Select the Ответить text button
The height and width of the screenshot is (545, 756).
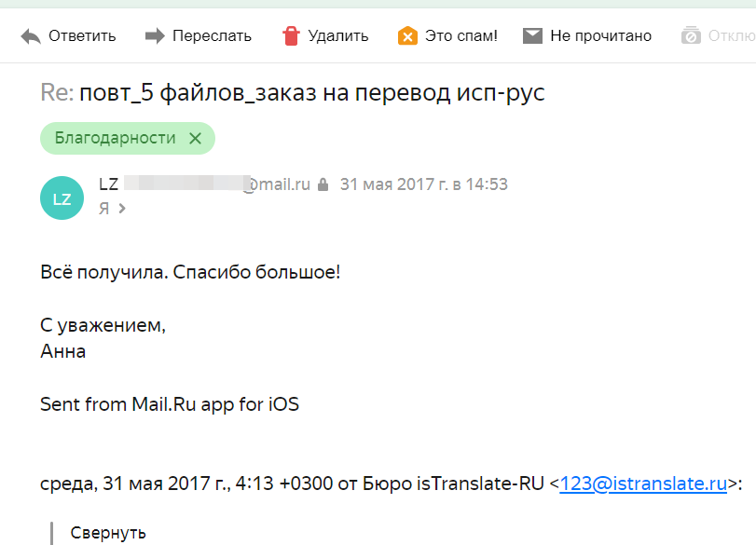tap(82, 35)
